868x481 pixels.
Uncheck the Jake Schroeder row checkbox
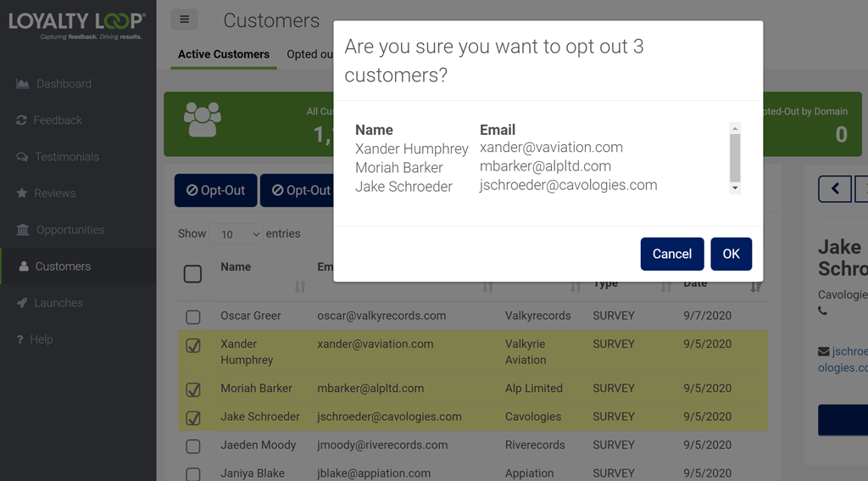(193, 418)
